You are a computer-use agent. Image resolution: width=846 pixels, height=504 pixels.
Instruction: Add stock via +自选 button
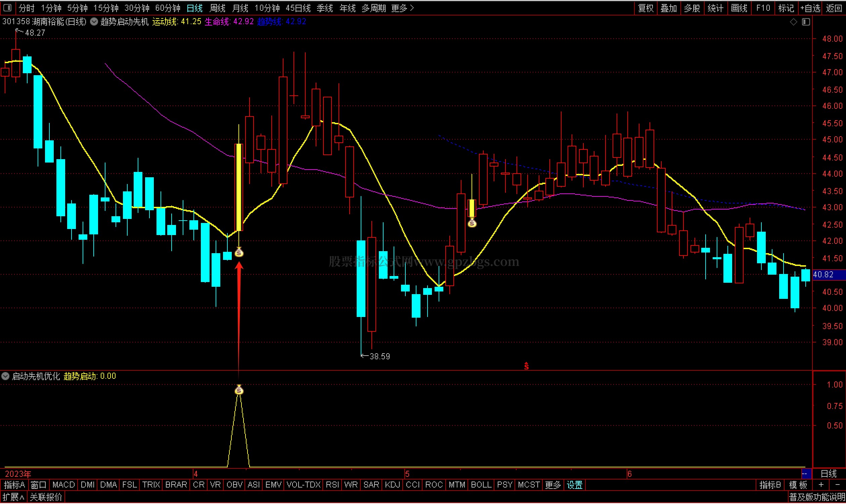click(x=810, y=8)
